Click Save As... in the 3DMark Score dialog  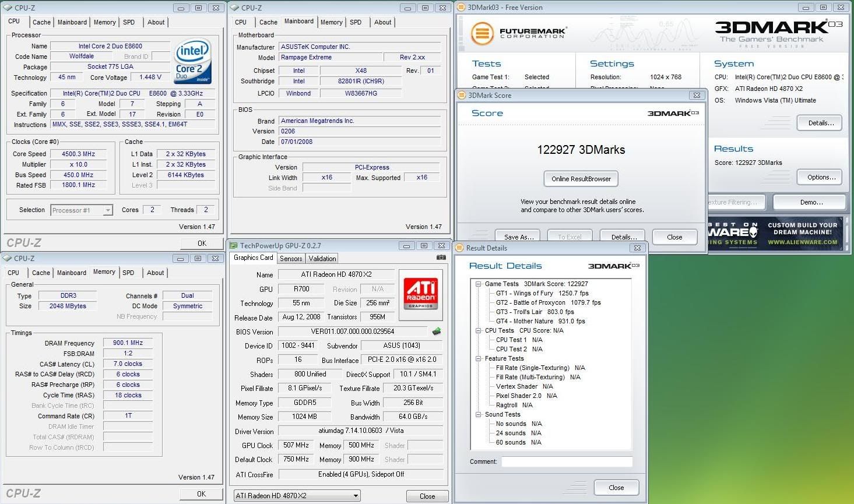pos(519,236)
